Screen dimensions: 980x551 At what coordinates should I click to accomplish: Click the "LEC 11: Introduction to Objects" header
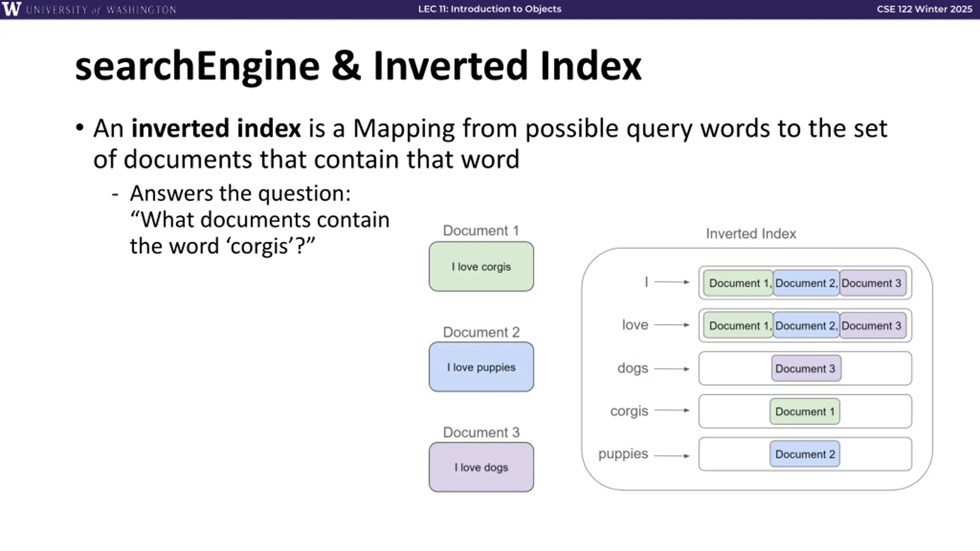click(x=490, y=9)
